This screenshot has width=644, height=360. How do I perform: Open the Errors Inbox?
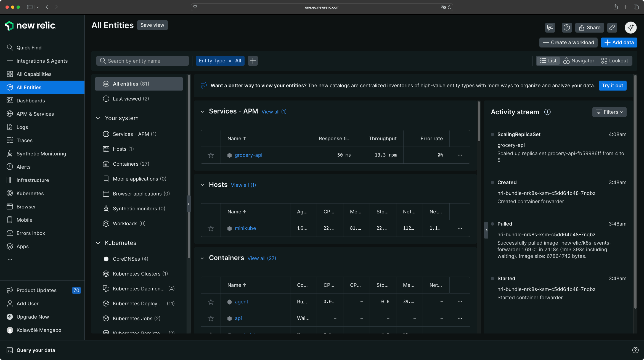[30, 233]
